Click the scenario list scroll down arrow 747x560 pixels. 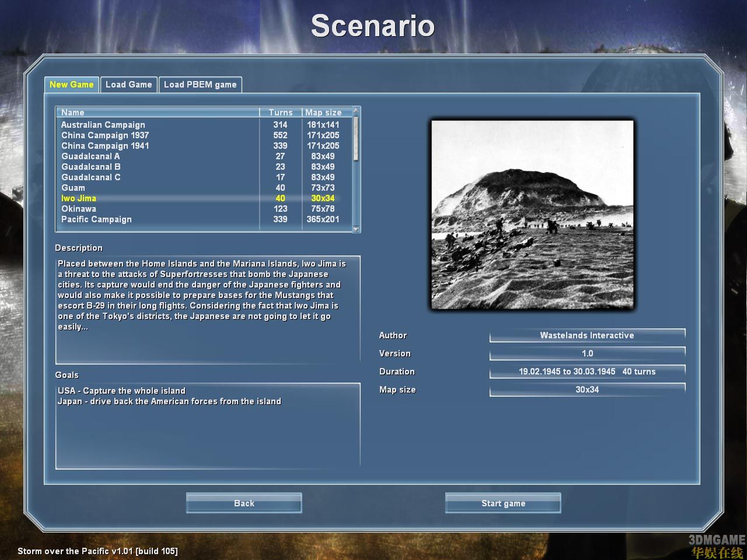[357, 229]
